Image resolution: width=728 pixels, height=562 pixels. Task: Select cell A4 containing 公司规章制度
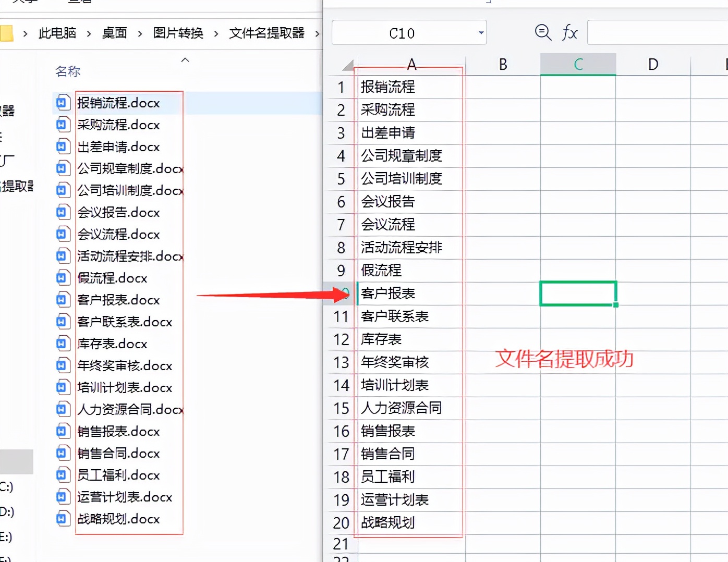411,156
